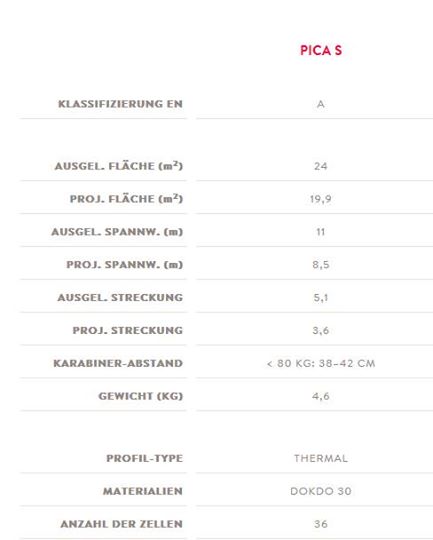Click the weight value 4,6
The width and height of the screenshot is (433, 540).
[x=320, y=396]
